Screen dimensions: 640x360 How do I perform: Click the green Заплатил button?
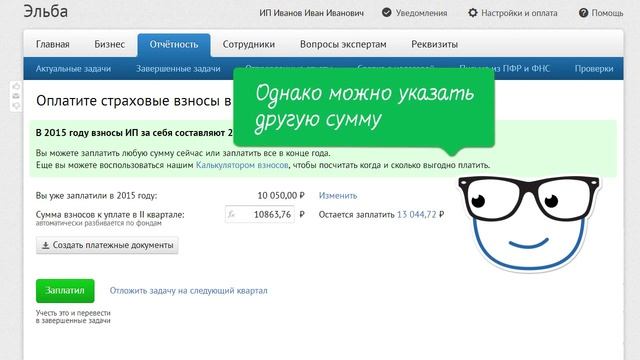[65, 291]
